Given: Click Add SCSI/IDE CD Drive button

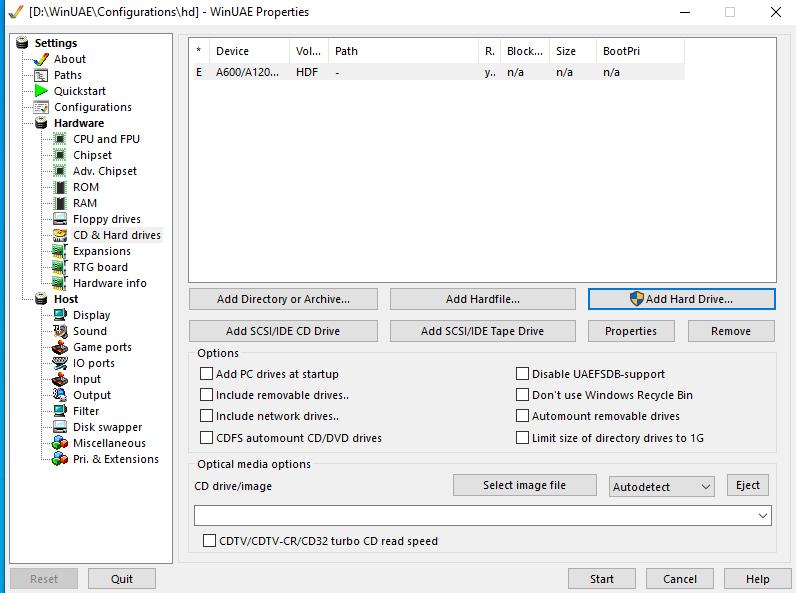Looking at the screenshot, I should (283, 331).
